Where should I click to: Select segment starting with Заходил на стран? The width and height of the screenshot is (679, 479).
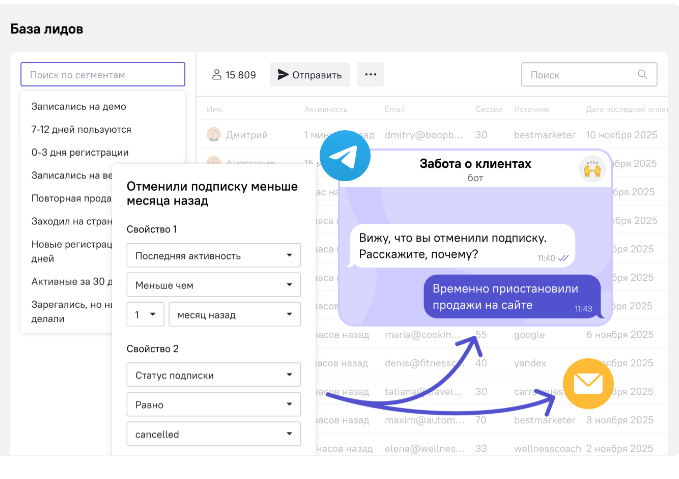71,221
